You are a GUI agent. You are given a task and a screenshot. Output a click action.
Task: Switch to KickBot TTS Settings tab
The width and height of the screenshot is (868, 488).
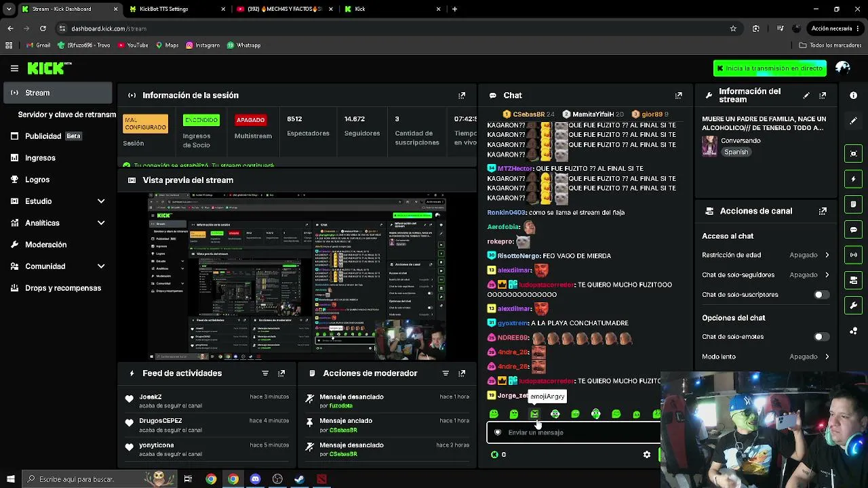[x=177, y=9]
